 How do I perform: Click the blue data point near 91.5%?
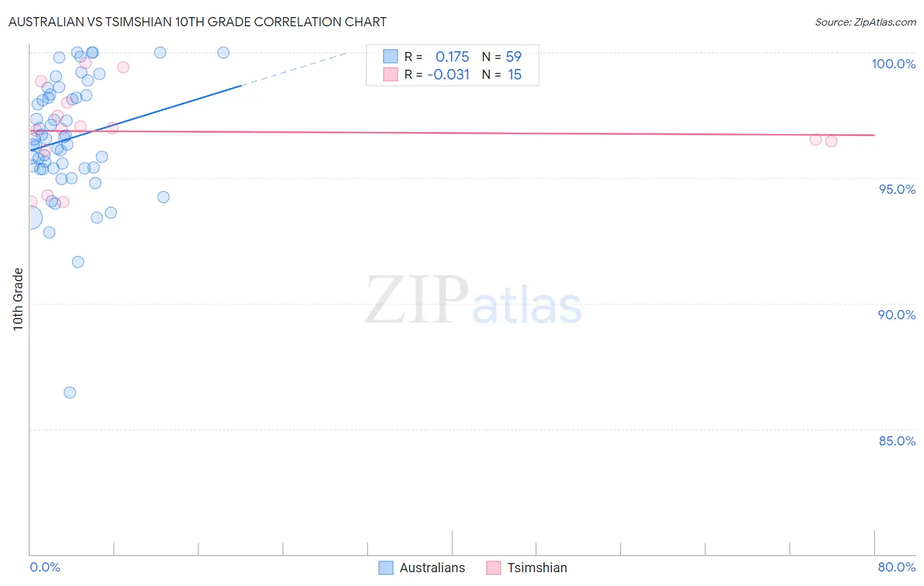pyautogui.click(x=78, y=261)
